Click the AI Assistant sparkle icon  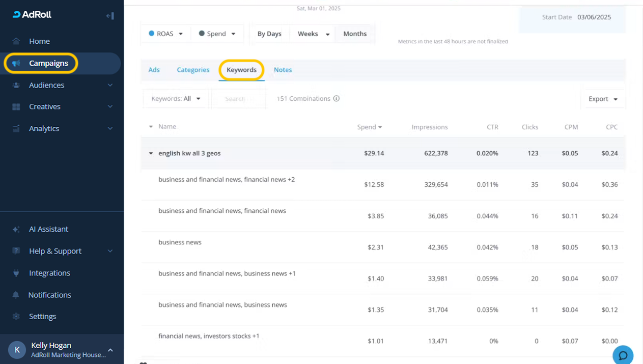(16, 230)
